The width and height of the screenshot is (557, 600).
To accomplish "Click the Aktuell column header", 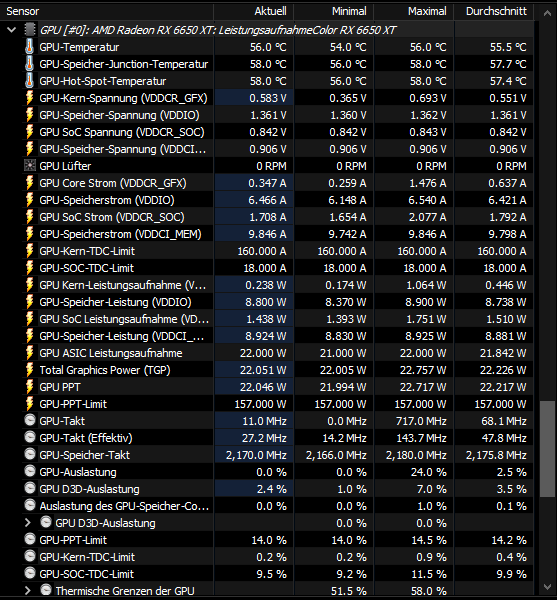I will pos(254,11).
